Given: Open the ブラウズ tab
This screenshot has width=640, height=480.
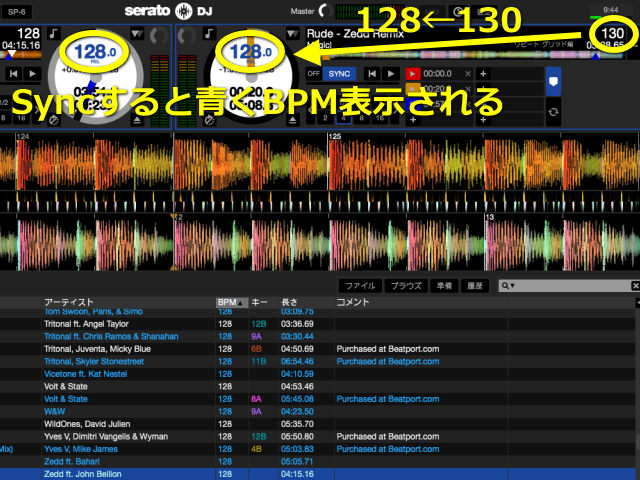Looking at the screenshot, I should (406, 286).
